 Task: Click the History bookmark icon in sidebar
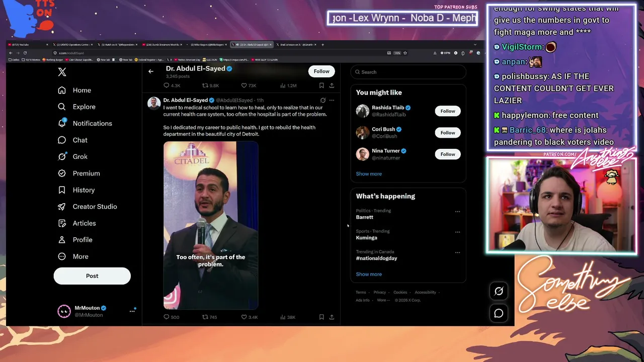pyautogui.click(x=62, y=190)
